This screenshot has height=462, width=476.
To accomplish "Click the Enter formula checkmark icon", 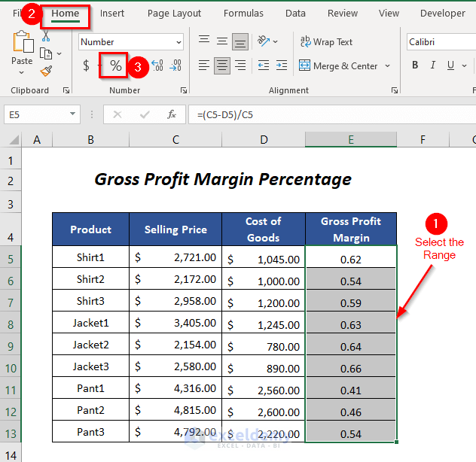I will [145, 114].
